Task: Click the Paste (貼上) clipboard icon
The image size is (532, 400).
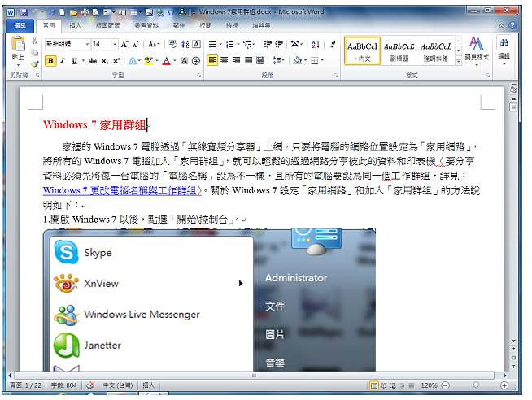Action: (x=18, y=44)
